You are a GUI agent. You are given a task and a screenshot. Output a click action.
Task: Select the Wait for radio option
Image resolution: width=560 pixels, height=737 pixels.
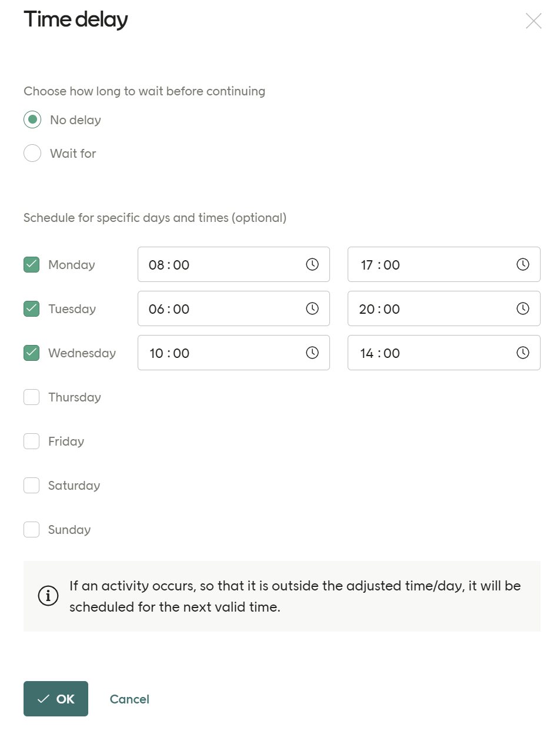click(32, 153)
